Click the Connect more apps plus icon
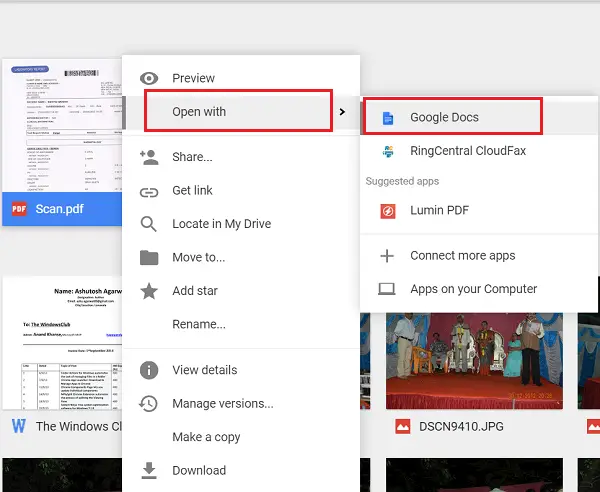This screenshot has height=492, width=600. click(387, 256)
